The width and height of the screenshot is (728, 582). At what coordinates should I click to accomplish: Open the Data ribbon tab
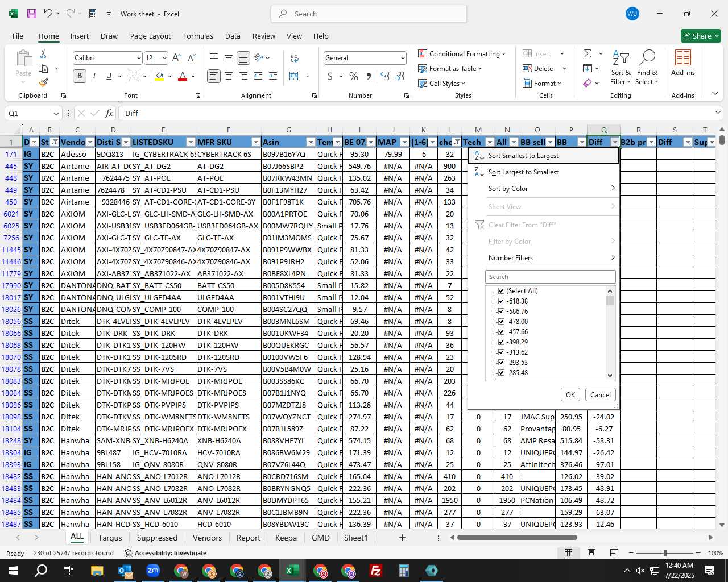[x=233, y=36]
